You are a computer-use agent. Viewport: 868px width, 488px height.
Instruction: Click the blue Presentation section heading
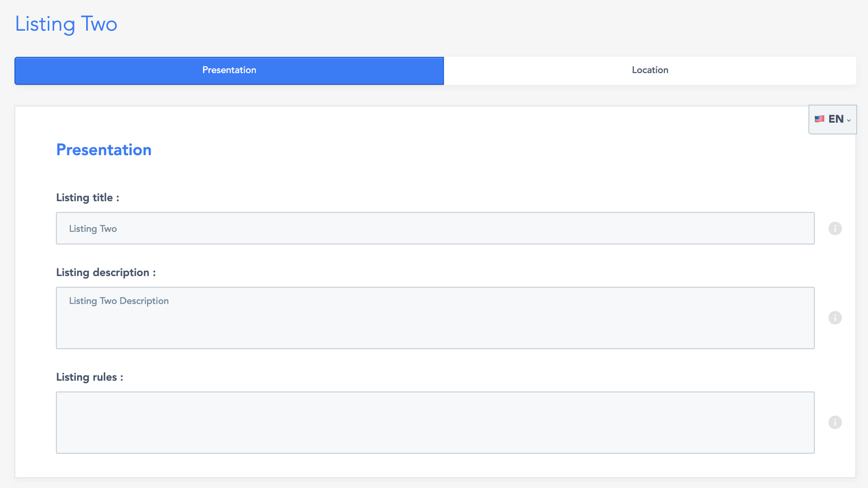click(104, 150)
